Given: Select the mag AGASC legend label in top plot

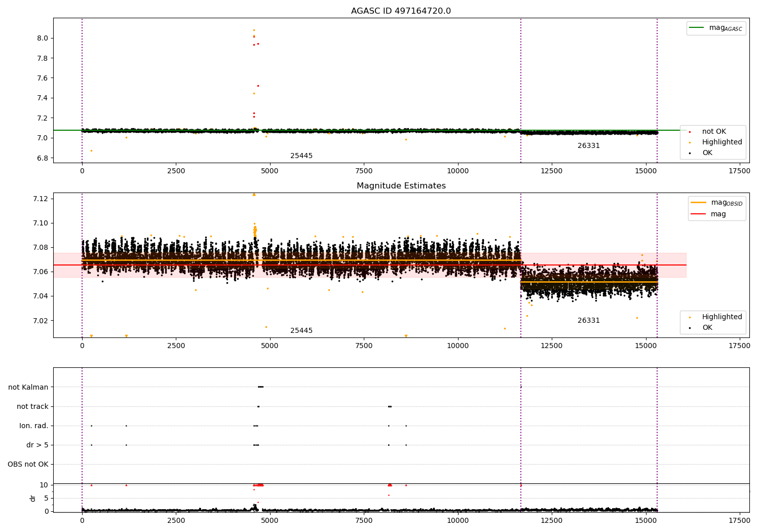Looking at the screenshot, I should [726, 28].
